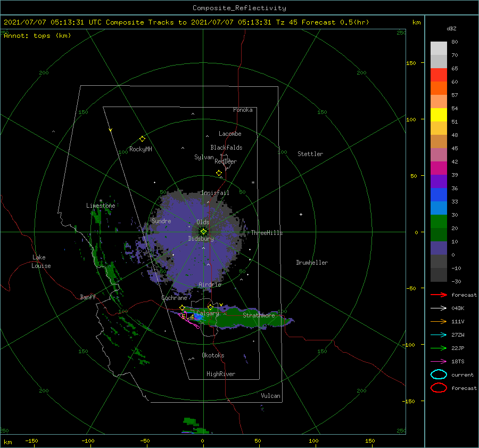The image size is (479, 448).
Task: Click the HighRiver label
Action: pos(220,374)
